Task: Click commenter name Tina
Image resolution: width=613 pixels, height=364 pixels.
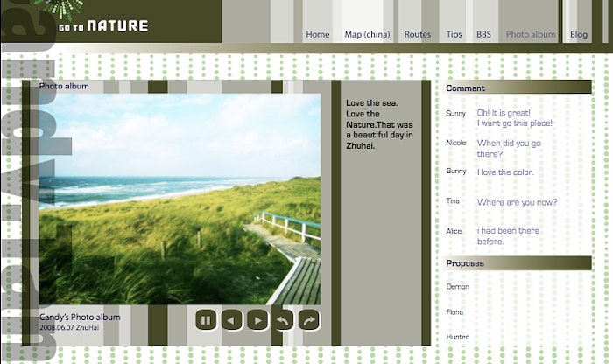Action: [453, 200]
